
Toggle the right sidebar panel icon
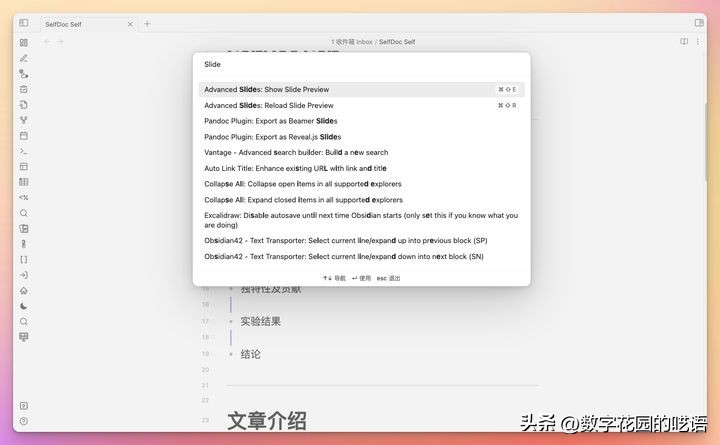coord(699,23)
